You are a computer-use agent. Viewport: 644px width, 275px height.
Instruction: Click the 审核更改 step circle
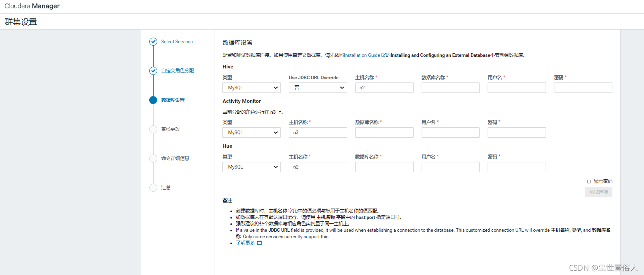click(153, 129)
